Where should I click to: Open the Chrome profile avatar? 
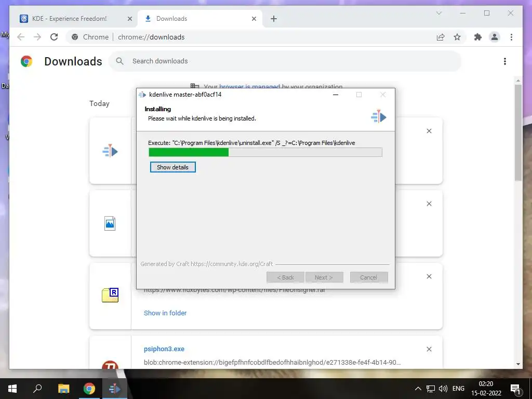(495, 37)
